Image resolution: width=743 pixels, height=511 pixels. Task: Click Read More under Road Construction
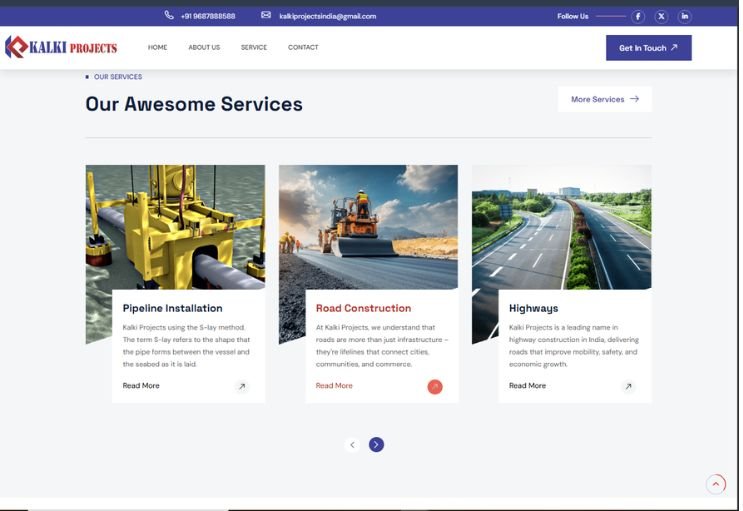tap(334, 386)
